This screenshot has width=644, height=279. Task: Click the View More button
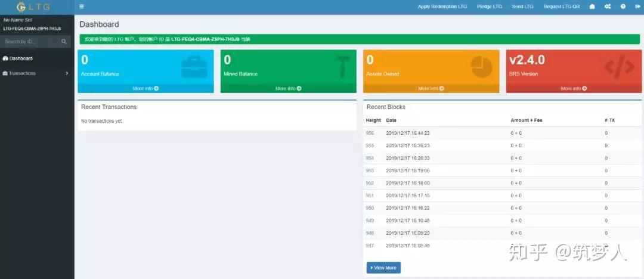pyautogui.click(x=383, y=268)
